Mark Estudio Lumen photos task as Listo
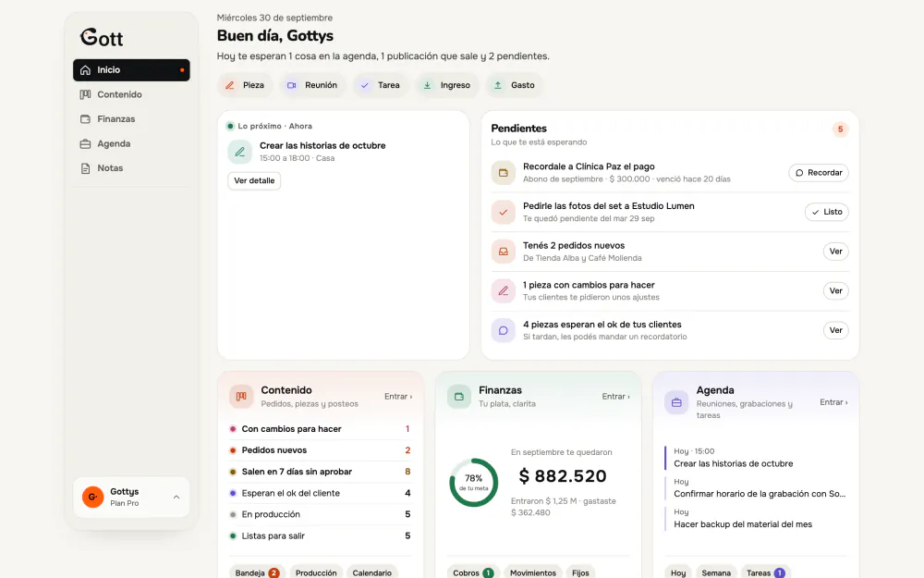924x578 pixels. 827,213
